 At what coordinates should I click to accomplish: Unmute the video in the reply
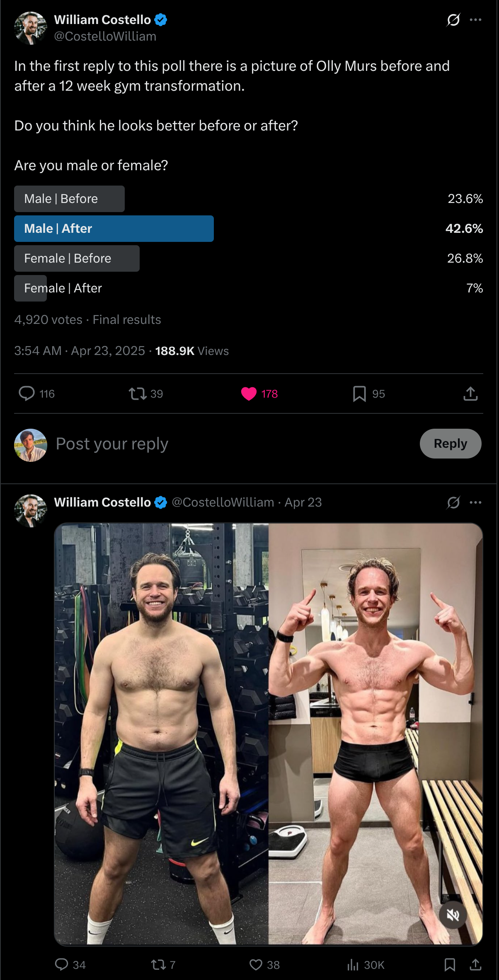[x=453, y=915]
